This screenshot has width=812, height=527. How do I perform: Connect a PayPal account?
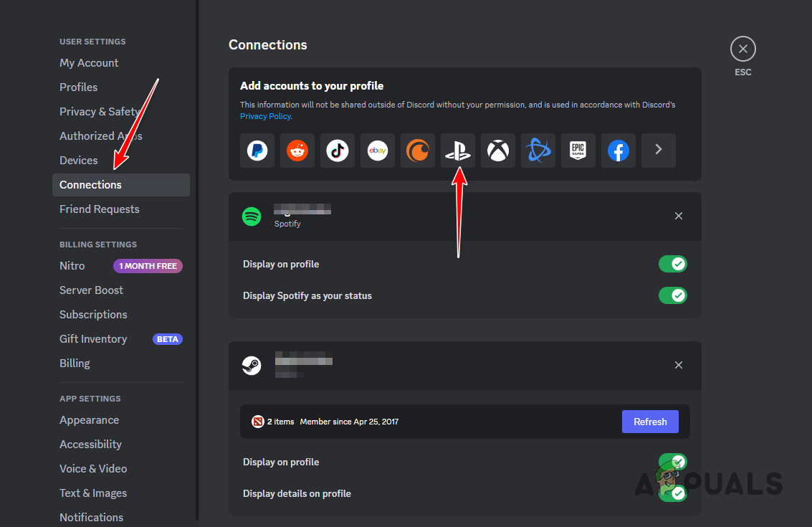[x=257, y=151]
